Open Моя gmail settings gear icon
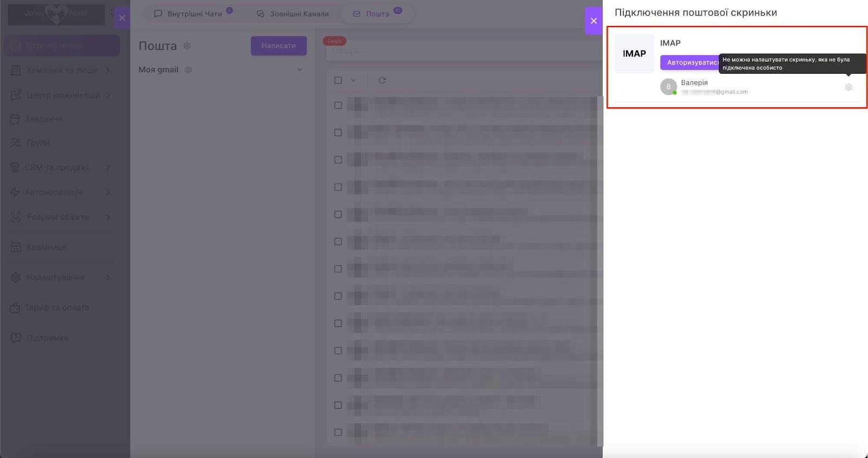The image size is (868, 458). [x=188, y=70]
